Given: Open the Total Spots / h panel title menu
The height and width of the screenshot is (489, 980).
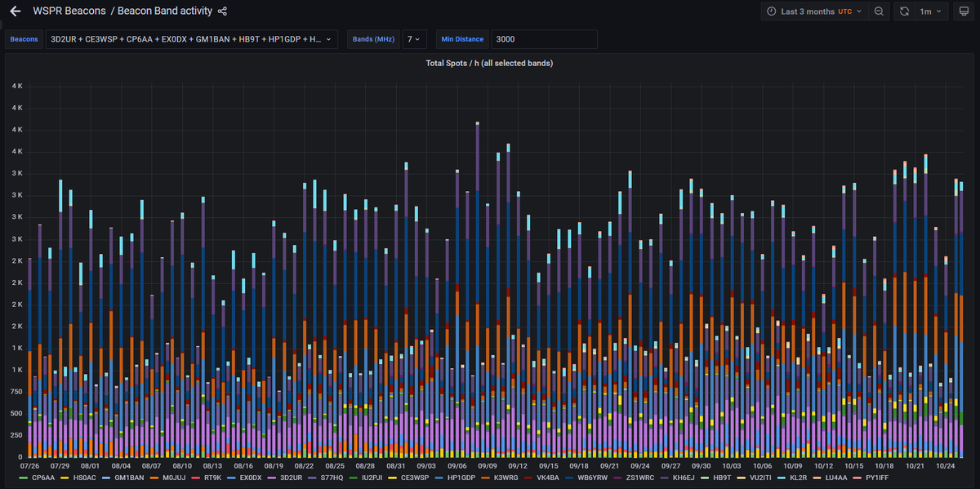Looking at the screenshot, I should 489,63.
